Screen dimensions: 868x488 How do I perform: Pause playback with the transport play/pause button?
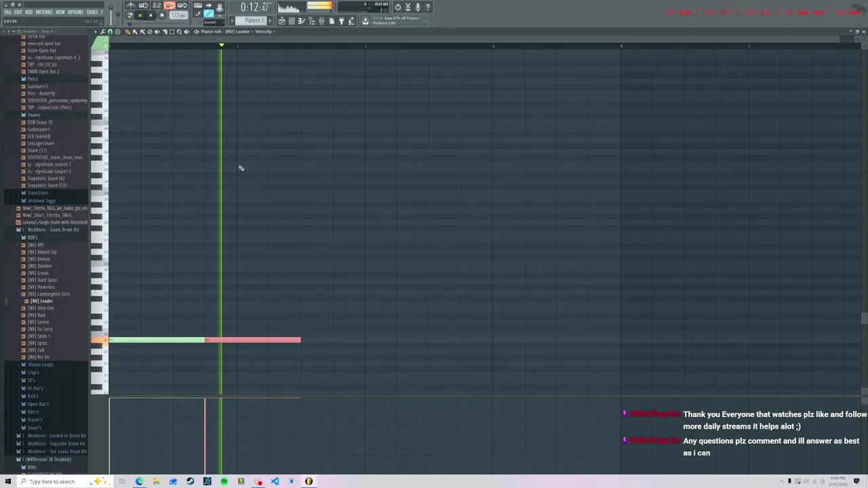click(140, 16)
